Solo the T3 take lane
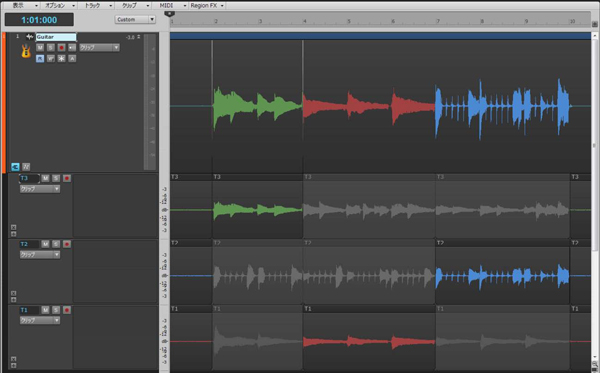 [x=56, y=178]
